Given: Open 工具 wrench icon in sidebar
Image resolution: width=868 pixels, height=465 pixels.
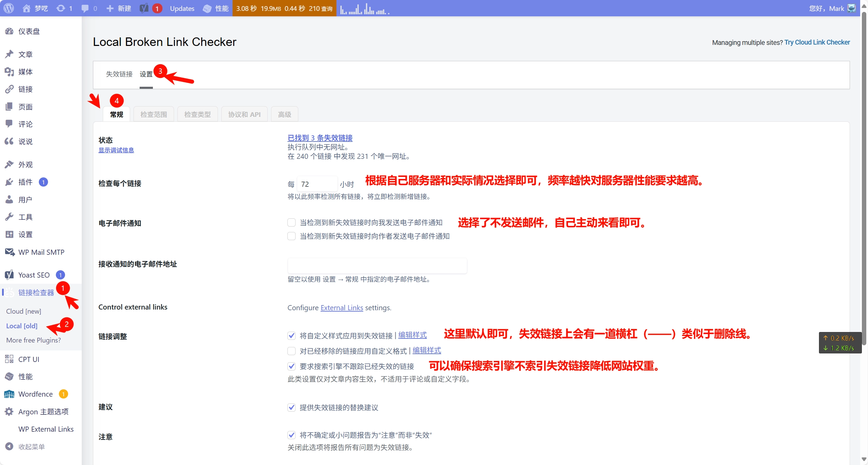Looking at the screenshot, I should (9, 217).
